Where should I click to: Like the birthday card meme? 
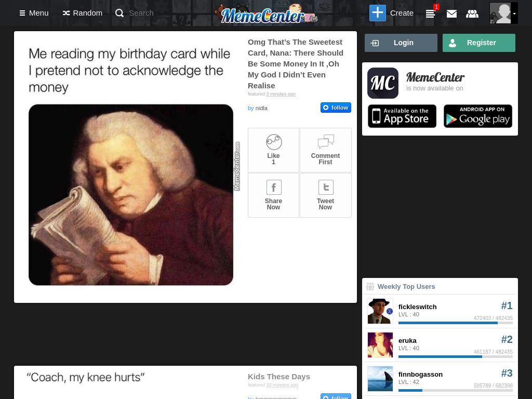tap(273, 150)
